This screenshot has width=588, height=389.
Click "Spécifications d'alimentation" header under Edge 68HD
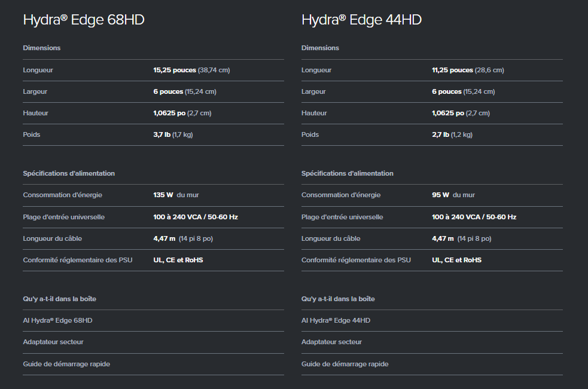[69, 173]
